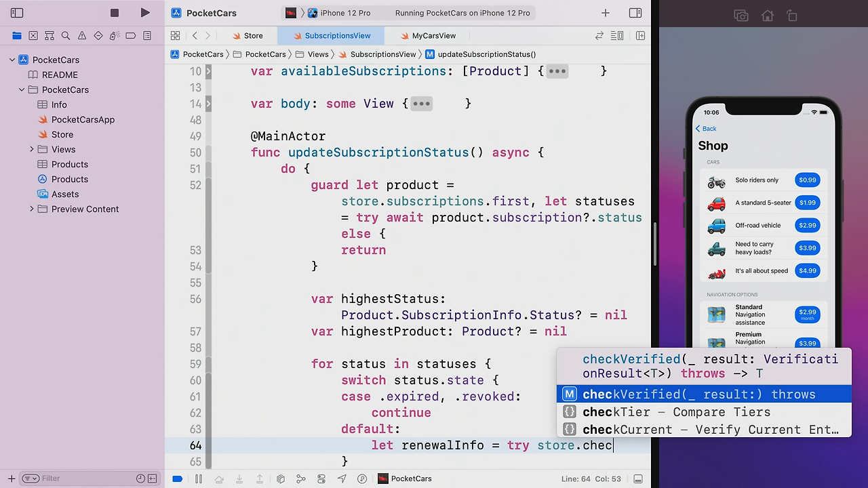Open the Debug navigator
Image resolution: width=868 pixels, height=488 pixels.
click(115, 35)
